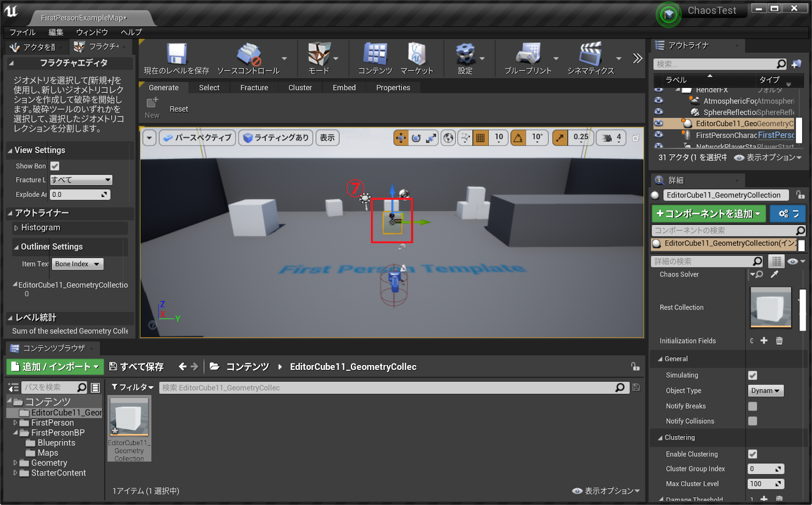This screenshot has height=505, width=812.
Task: Click the Explode Amount value slider
Action: 80,194
